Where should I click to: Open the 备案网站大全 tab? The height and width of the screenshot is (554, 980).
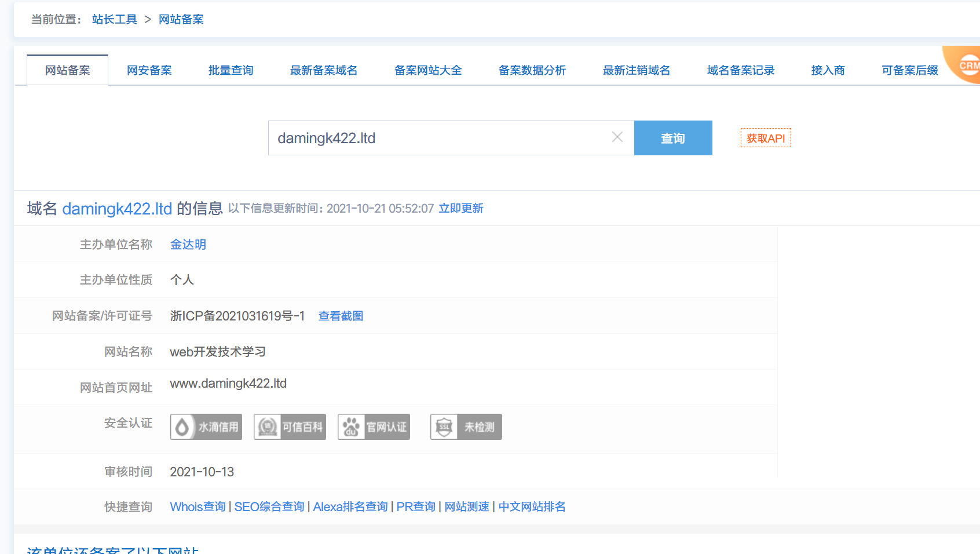tap(428, 70)
